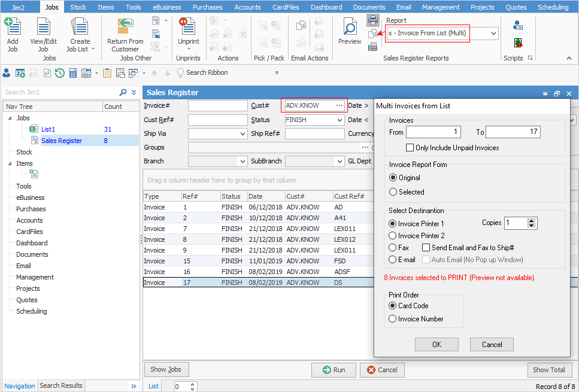This screenshot has width=579, height=392.
Task: Open the Search Results tab
Action: tap(60, 385)
